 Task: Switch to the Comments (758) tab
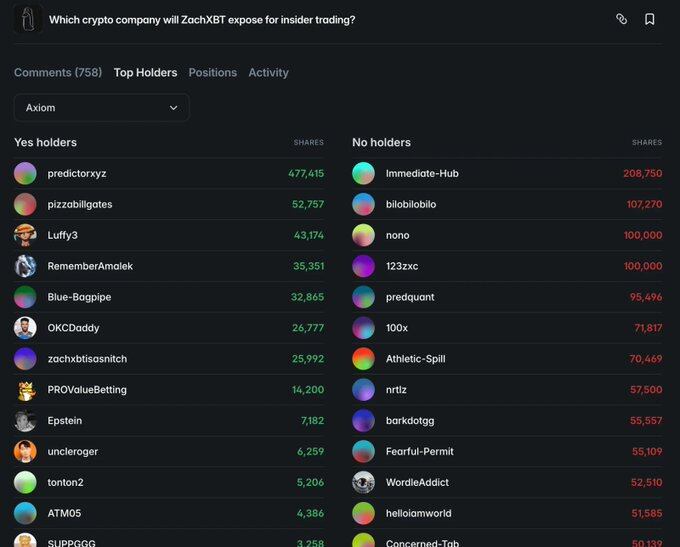click(x=58, y=73)
